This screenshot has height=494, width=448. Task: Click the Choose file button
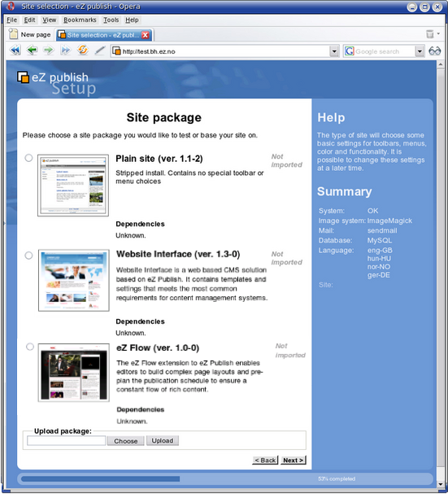tap(125, 441)
